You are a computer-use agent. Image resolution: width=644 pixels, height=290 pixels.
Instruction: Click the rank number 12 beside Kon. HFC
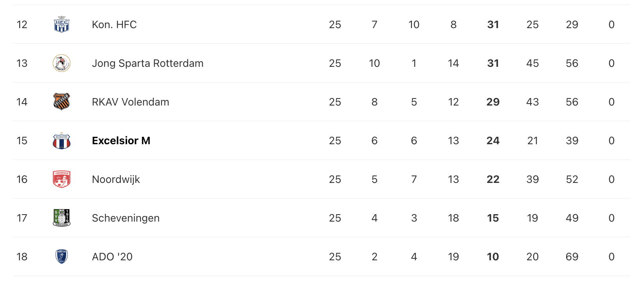22,25
